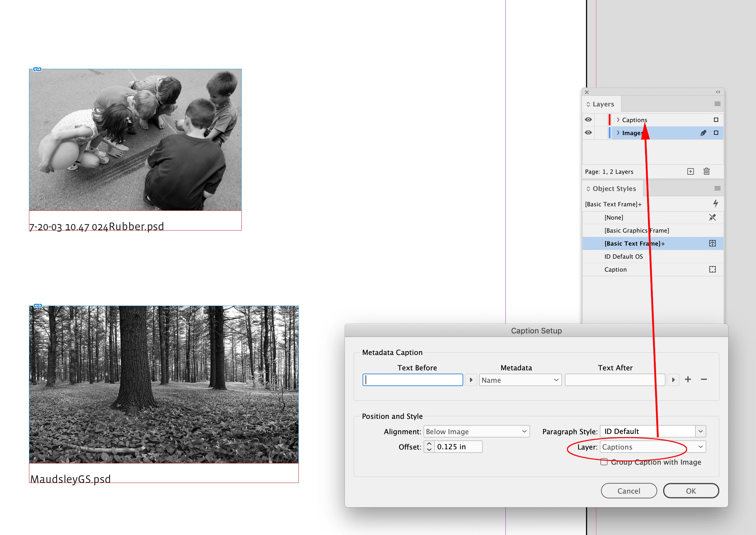Click the minus icon to remove caption row
Viewport: 756px width, 535px height.
click(x=704, y=380)
